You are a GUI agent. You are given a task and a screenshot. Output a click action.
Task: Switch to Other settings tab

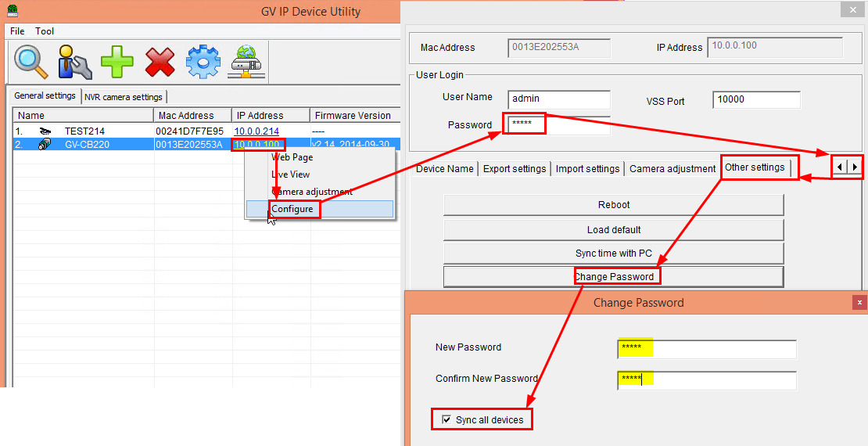pos(755,167)
